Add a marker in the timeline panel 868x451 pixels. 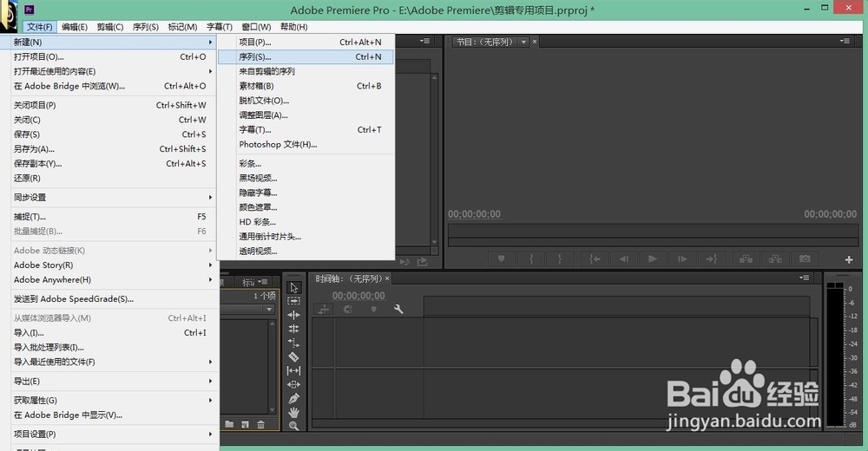pyautogui.click(x=373, y=310)
